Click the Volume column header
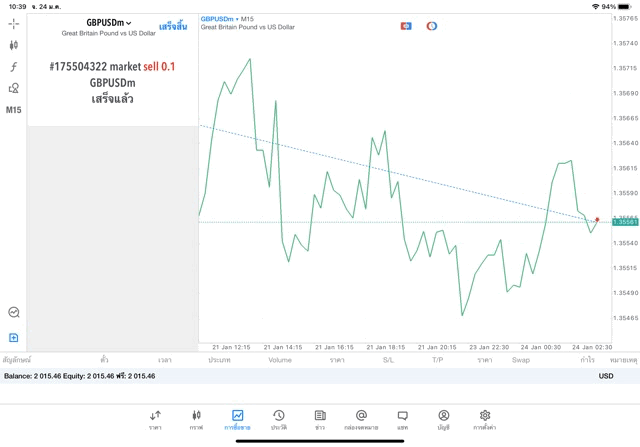The width and height of the screenshot is (640, 447). point(280,359)
